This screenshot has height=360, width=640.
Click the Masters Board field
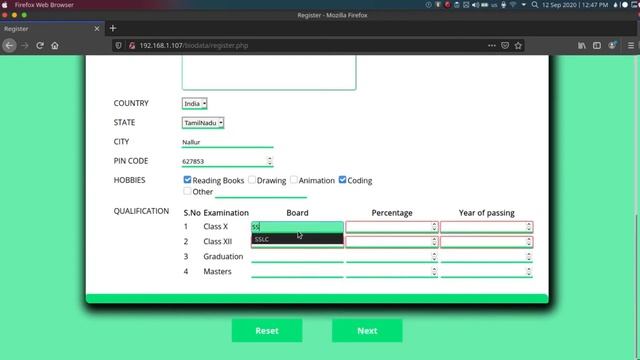297,272
